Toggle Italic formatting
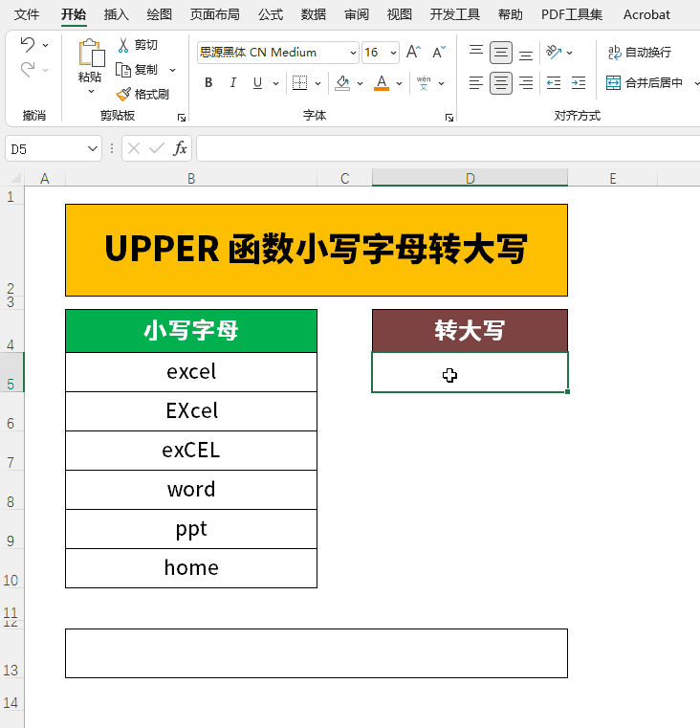Image resolution: width=700 pixels, height=728 pixels. coord(233,83)
